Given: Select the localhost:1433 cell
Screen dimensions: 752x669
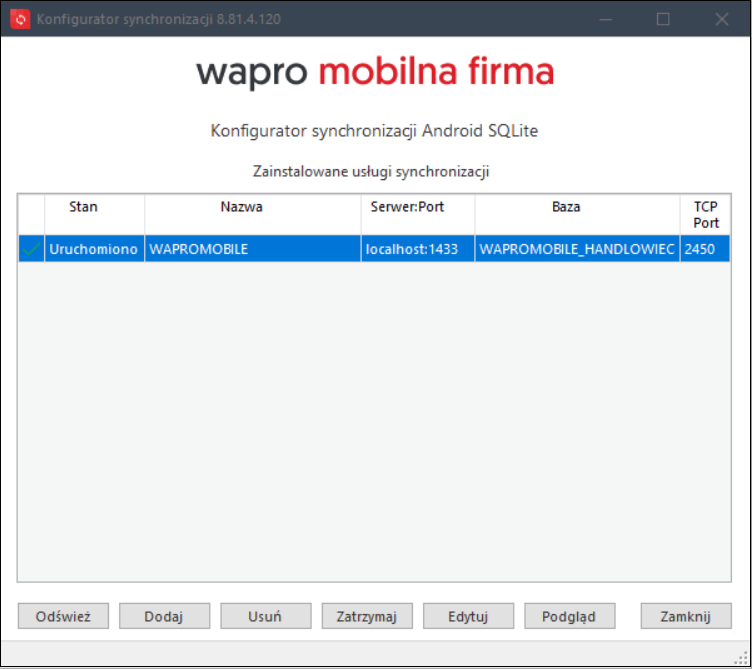Looking at the screenshot, I should coord(417,249).
